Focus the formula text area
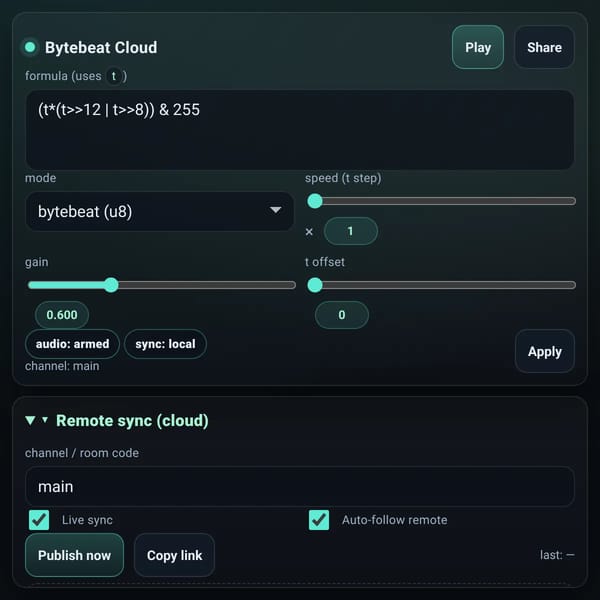 click(x=300, y=130)
